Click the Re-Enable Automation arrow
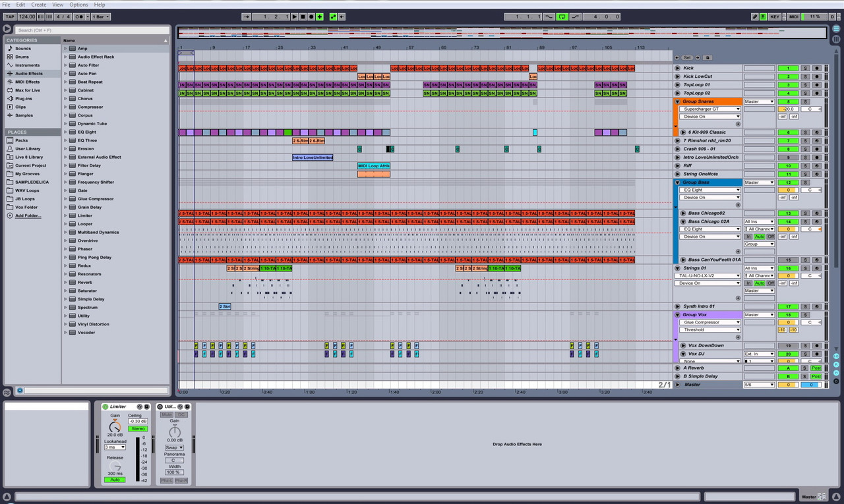The height and width of the screenshot is (504, 844). 342,16
